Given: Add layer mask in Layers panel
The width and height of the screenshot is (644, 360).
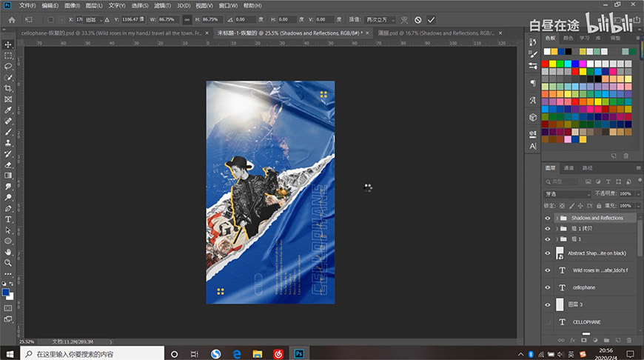Looking at the screenshot, I should point(583,340).
